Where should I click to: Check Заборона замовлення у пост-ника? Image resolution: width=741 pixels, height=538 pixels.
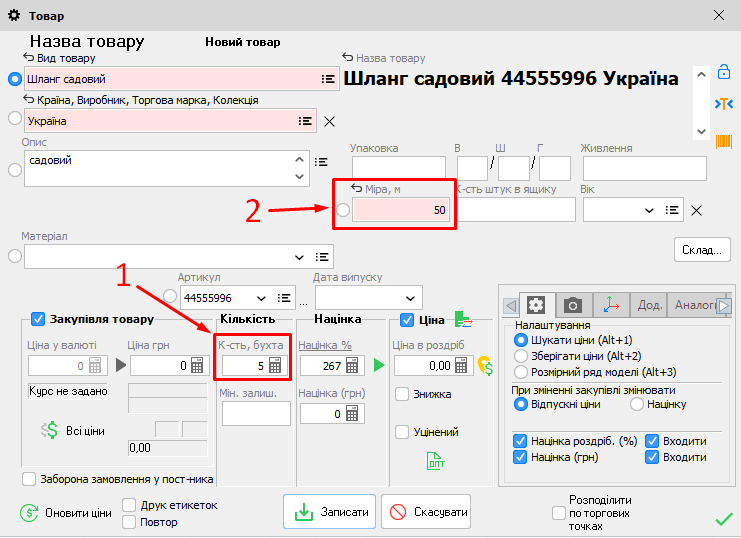coord(29,479)
